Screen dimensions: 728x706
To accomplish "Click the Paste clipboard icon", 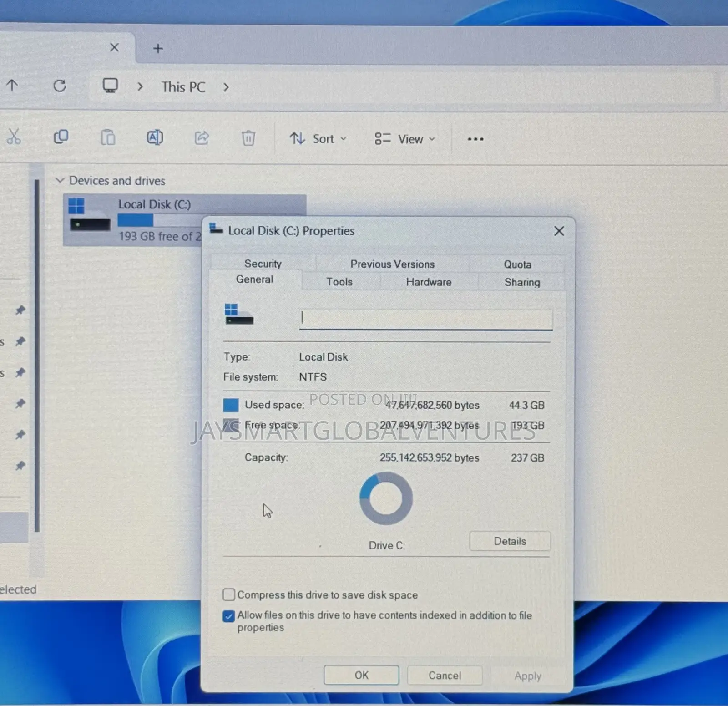I will (108, 137).
